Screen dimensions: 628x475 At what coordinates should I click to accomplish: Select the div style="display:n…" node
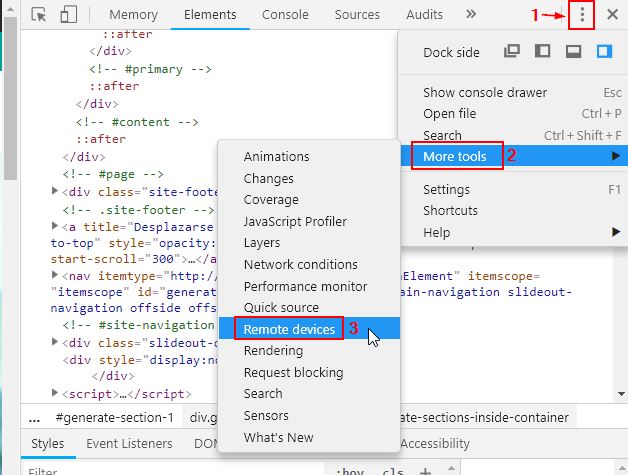point(140,360)
